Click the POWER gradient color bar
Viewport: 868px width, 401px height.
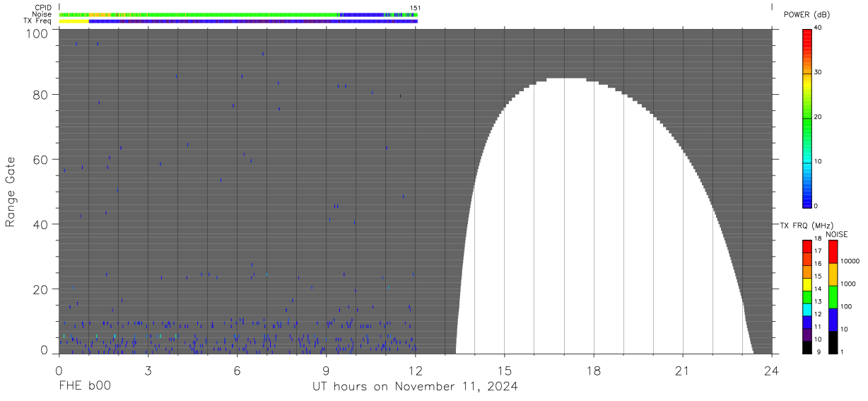807,118
